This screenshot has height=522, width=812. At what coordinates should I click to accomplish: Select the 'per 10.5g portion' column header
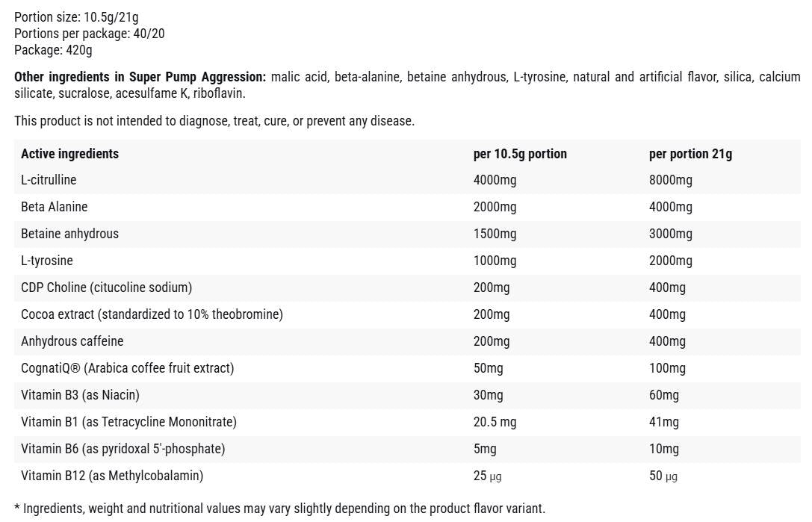coord(520,154)
